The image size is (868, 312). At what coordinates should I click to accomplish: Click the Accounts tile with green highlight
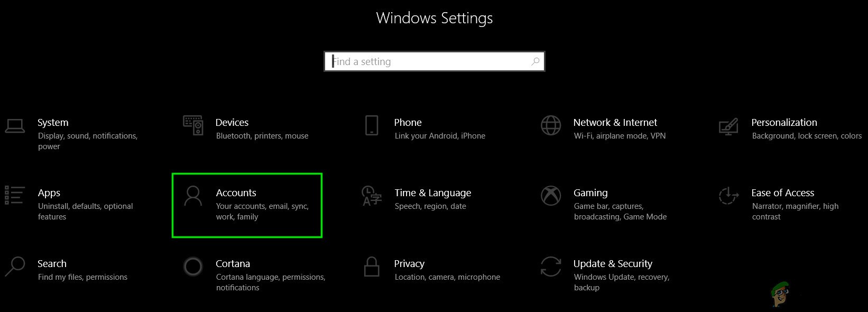(x=247, y=205)
